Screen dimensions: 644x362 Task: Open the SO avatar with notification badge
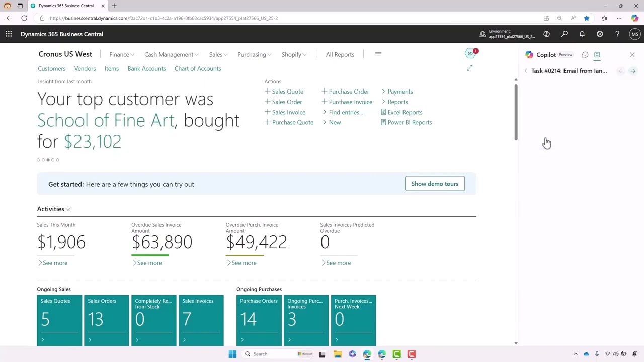click(471, 53)
